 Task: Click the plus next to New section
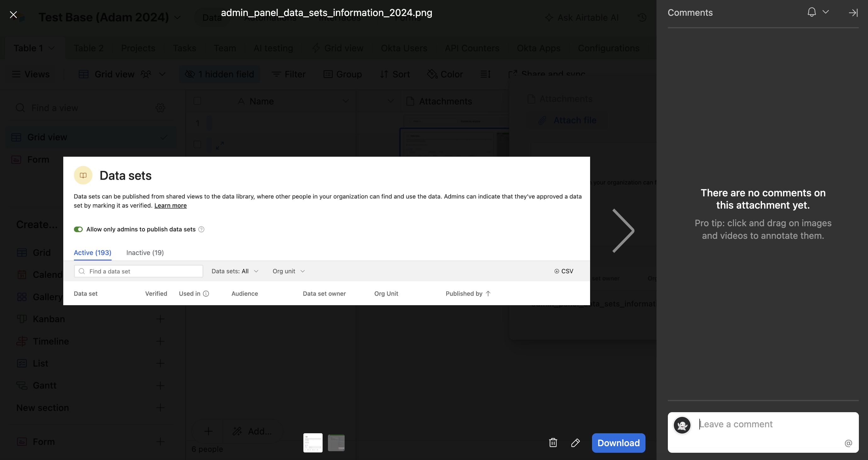pos(161,407)
